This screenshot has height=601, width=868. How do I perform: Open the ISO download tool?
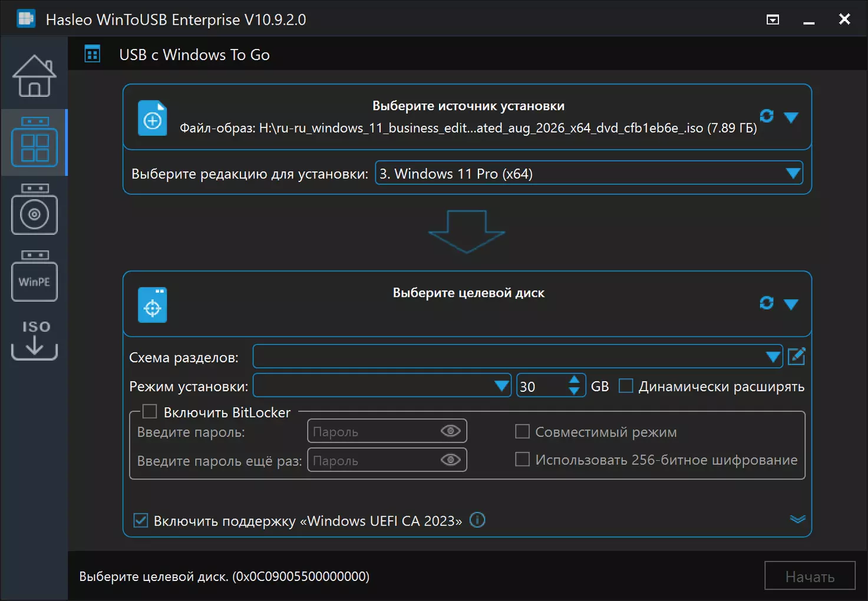point(34,339)
